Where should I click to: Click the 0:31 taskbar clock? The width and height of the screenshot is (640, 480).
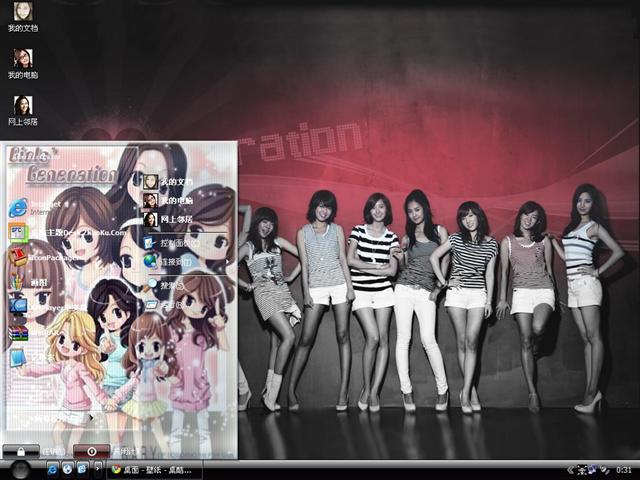coord(624,470)
